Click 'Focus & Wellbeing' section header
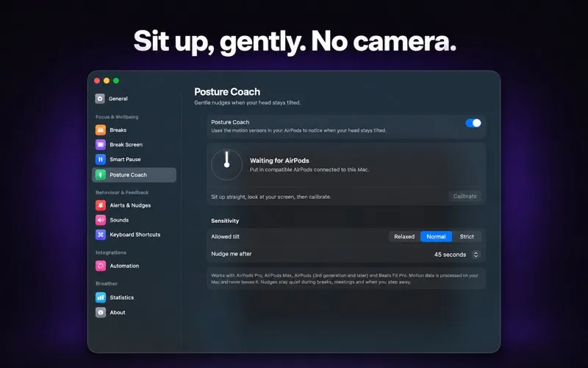The image size is (588, 368). pos(117,117)
